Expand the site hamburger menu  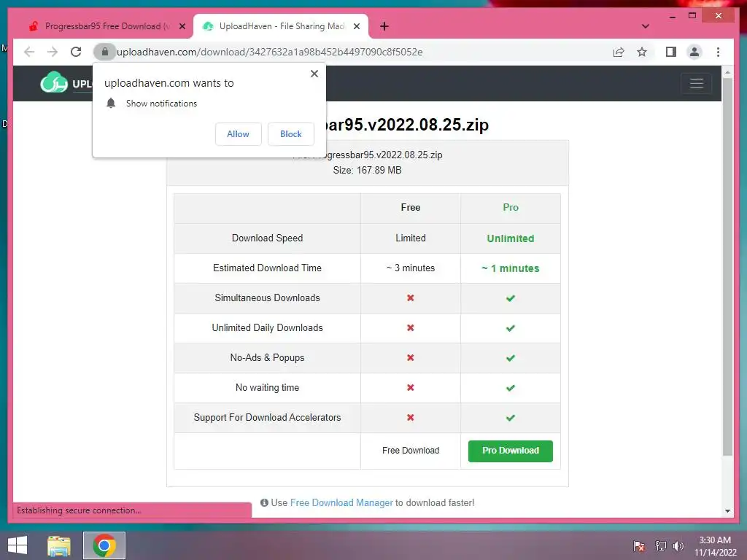(697, 83)
